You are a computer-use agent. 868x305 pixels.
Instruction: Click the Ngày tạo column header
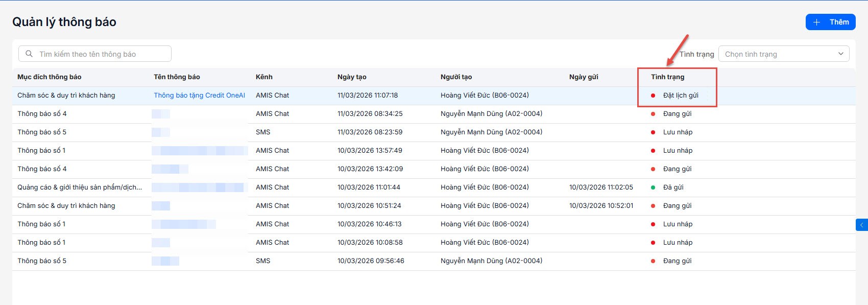pyautogui.click(x=352, y=77)
